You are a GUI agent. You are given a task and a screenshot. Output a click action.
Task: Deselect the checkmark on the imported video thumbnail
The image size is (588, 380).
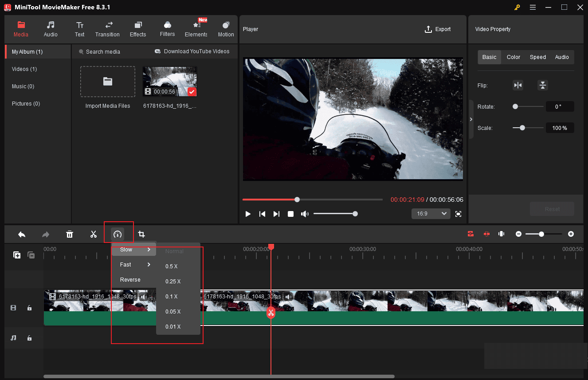[x=192, y=92]
